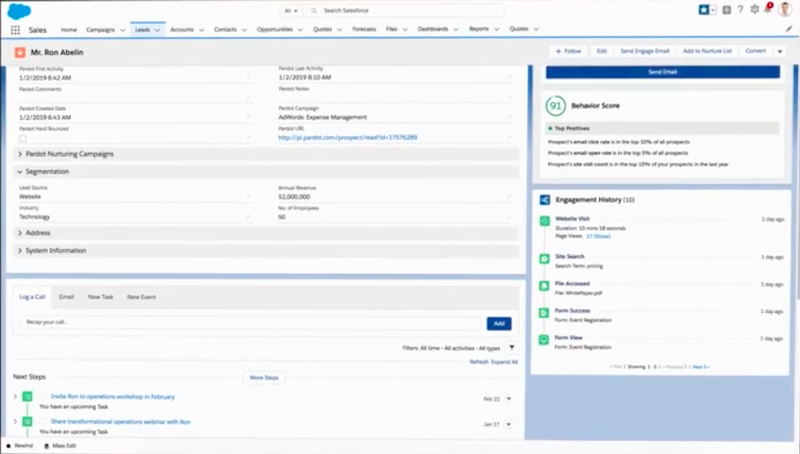Open the Campaigns tab dropdown arrow
This screenshot has width=800, height=454.
click(122, 30)
